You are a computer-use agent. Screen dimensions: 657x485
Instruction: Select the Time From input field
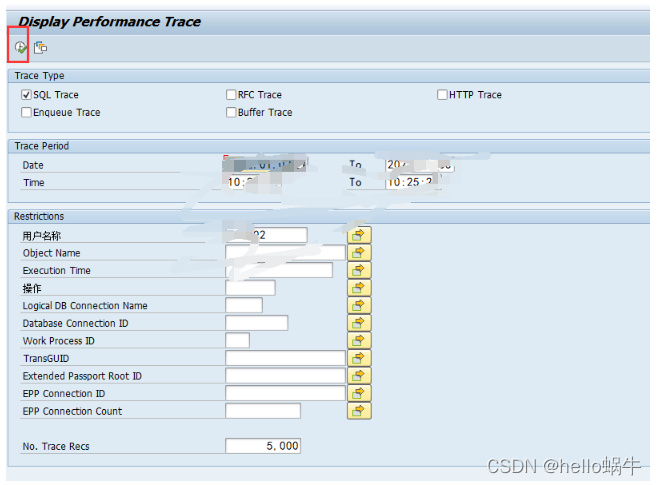[256, 182]
